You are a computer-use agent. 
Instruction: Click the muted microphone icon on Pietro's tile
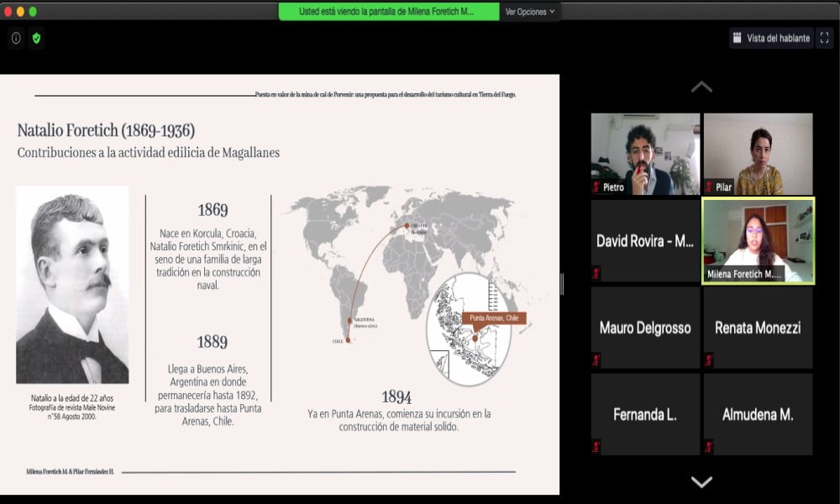[x=596, y=187]
